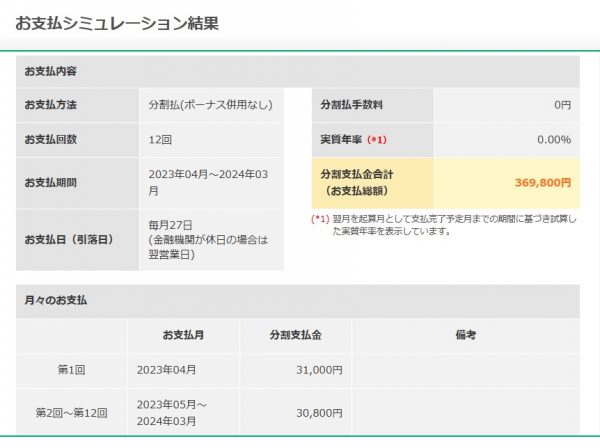Select the 369,800円 total amount
This screenshot has width=600, height=448.
coord(543,182)
